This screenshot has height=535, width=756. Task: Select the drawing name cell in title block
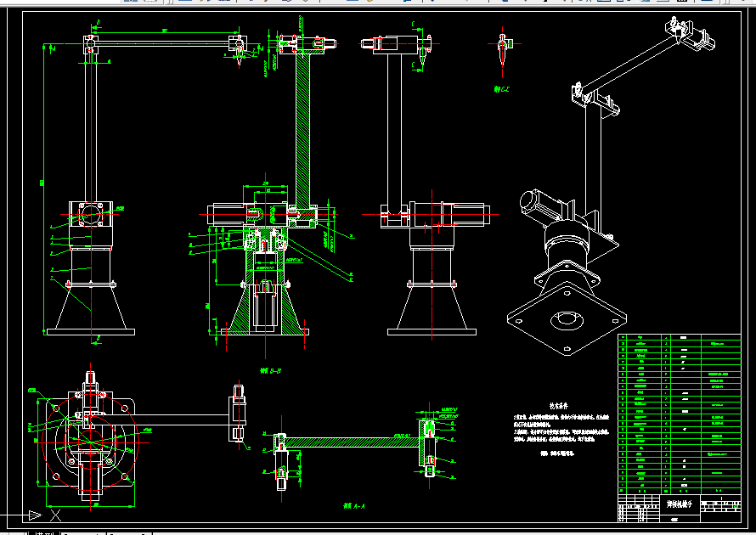pos(679,504)
